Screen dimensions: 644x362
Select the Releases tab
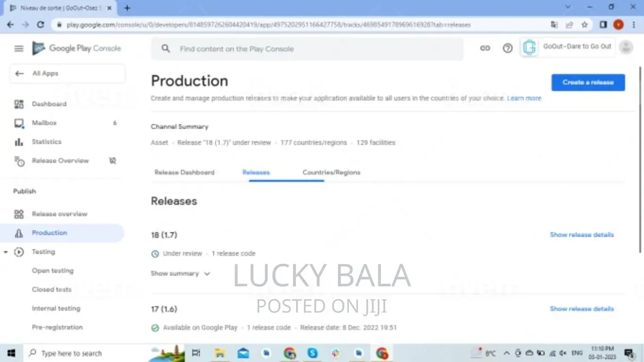[x=256, y=173]
